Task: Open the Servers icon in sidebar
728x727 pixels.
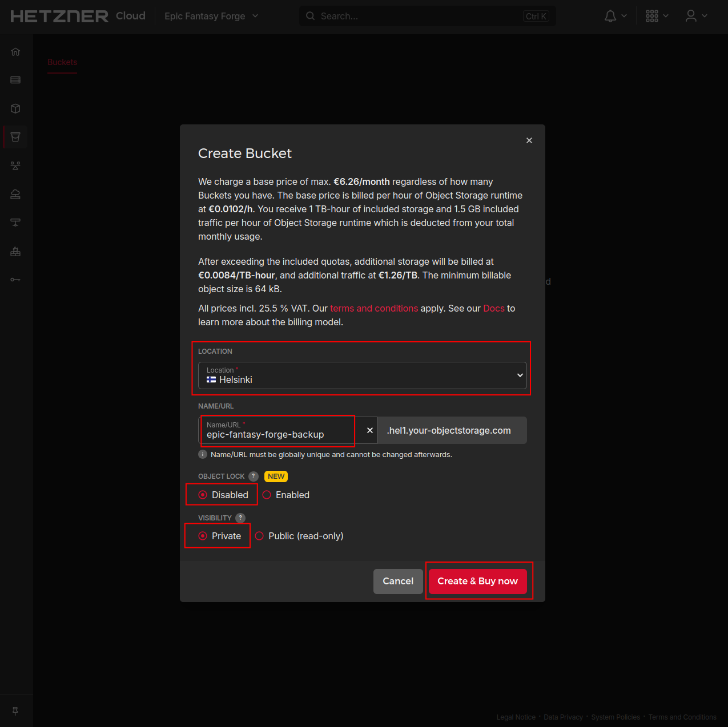Action: [15, 80]
